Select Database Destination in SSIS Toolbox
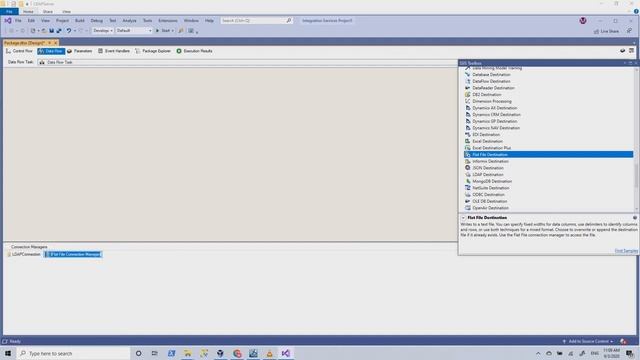640x360 pixels. 491,75
